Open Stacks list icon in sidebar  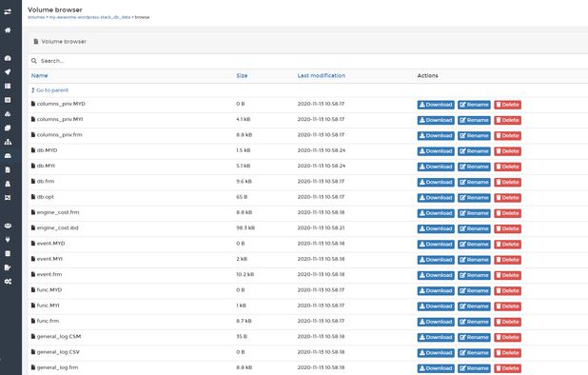tap(8, 86)
